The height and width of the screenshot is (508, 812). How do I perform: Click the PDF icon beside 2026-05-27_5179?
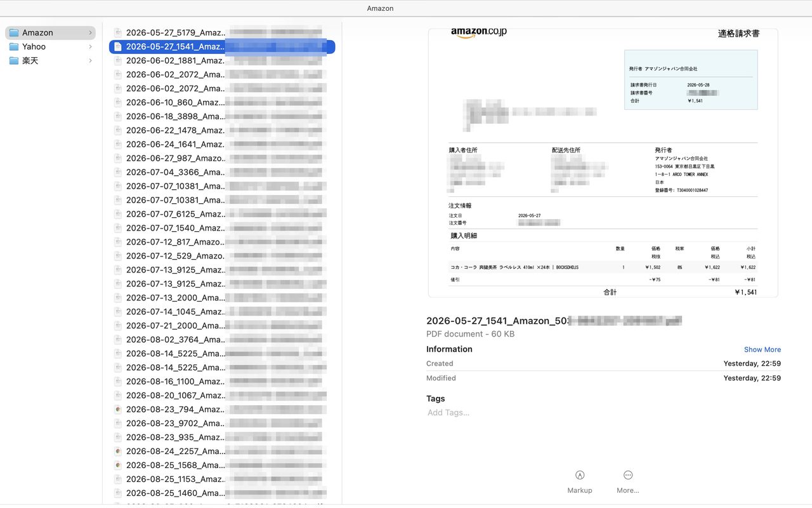118,32
